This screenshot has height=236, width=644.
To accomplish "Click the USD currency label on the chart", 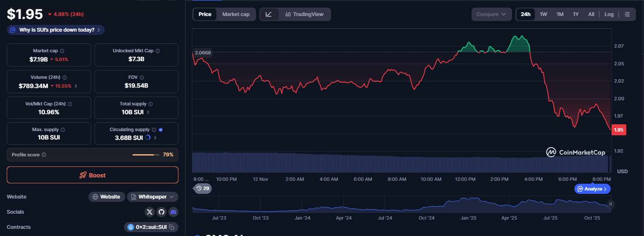I will pyautogui.click(x=622, y=171).
